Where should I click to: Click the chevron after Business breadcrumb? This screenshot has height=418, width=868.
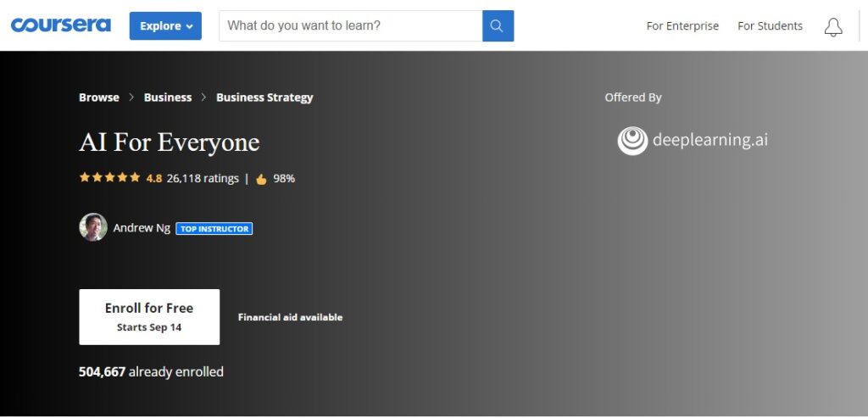pos(204,98)
